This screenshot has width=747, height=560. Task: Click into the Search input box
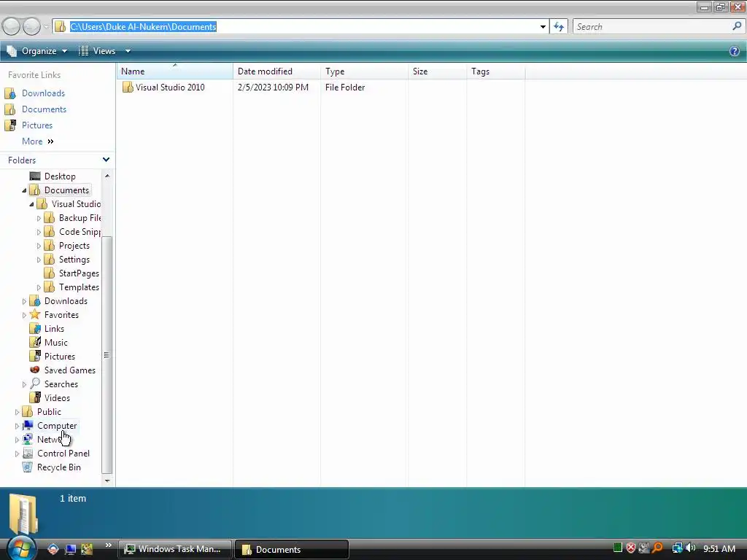pos(651,27)
